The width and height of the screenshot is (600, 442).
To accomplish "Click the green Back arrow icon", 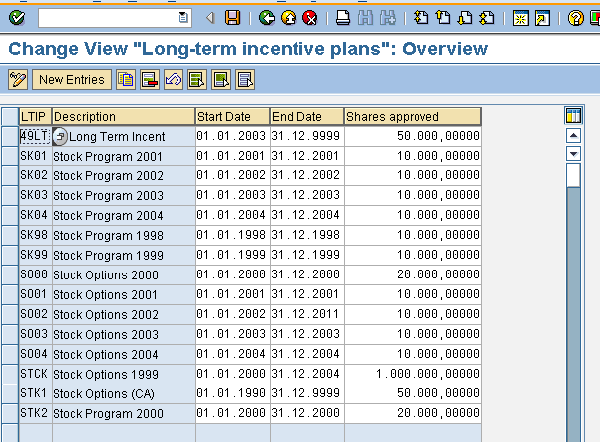I will tap(266, 18).
